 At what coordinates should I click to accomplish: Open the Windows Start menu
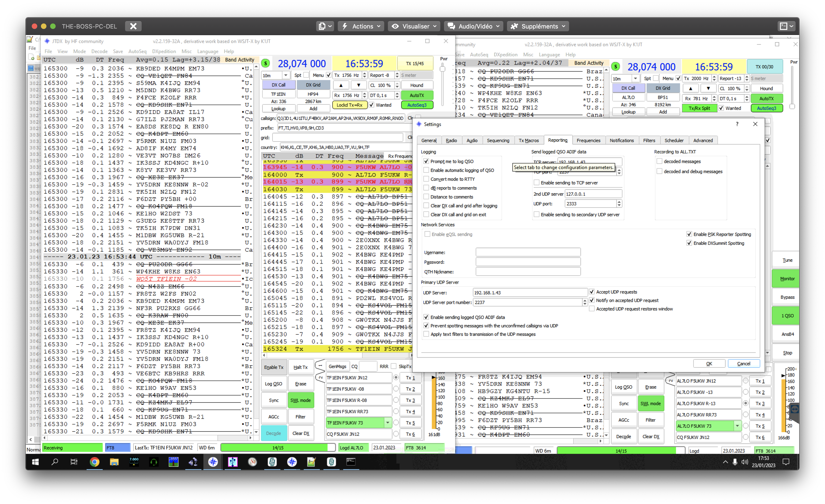pos(35,462)
